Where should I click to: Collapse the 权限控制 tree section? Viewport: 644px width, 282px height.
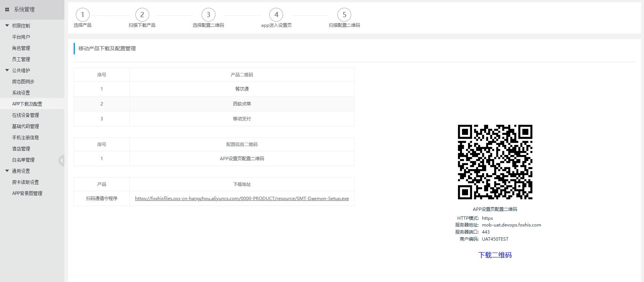click(x=7, y=26)
